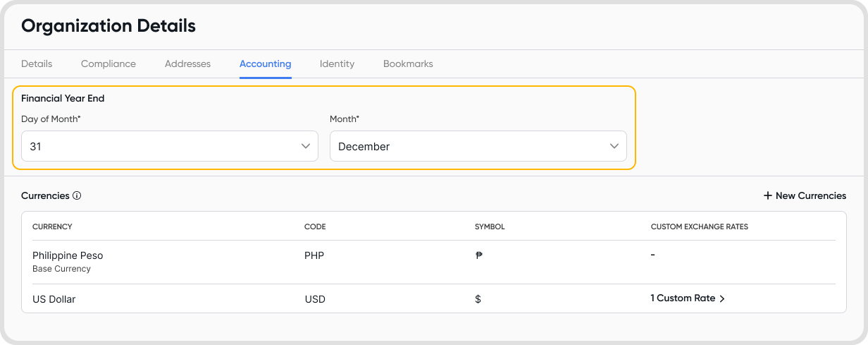868x345 pixels.
Task: Click the chevron beside 1 Custom Rate
Action: (722, 298)
